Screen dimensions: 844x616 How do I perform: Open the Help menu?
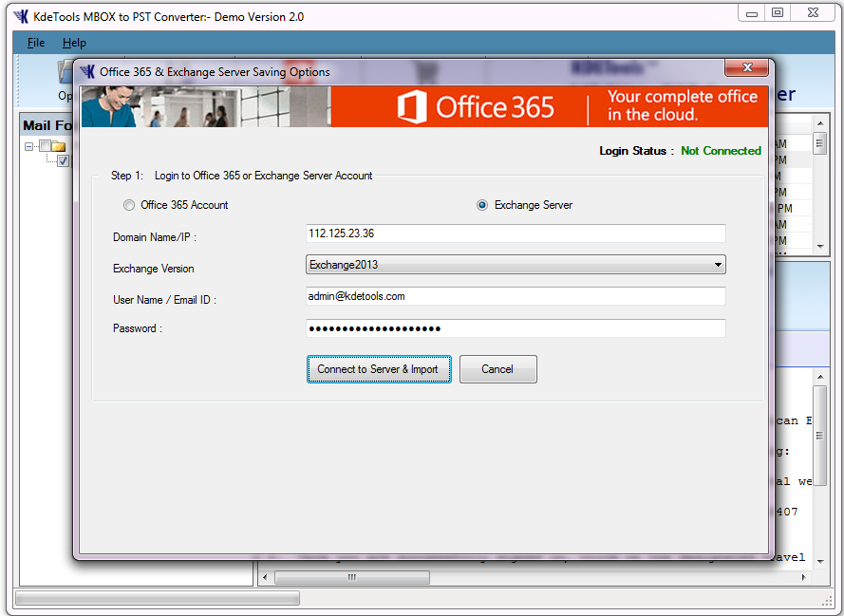[74, 43]
